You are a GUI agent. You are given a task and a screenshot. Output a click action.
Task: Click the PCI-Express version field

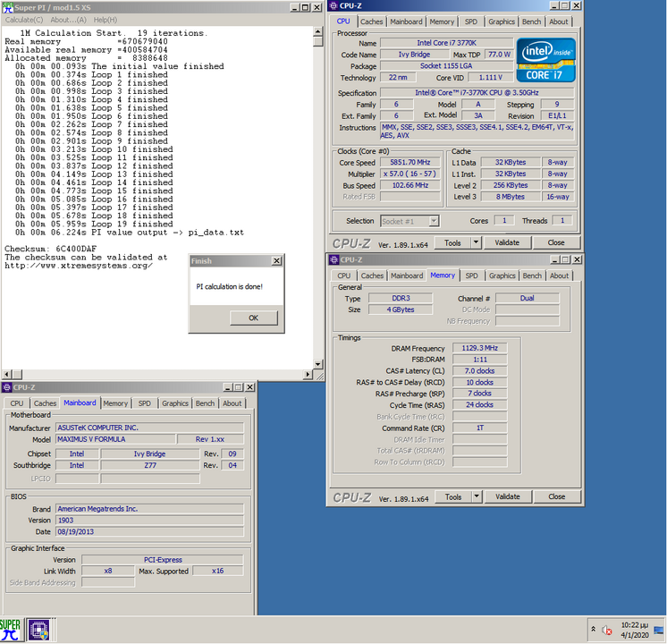(x=163, y=560)
